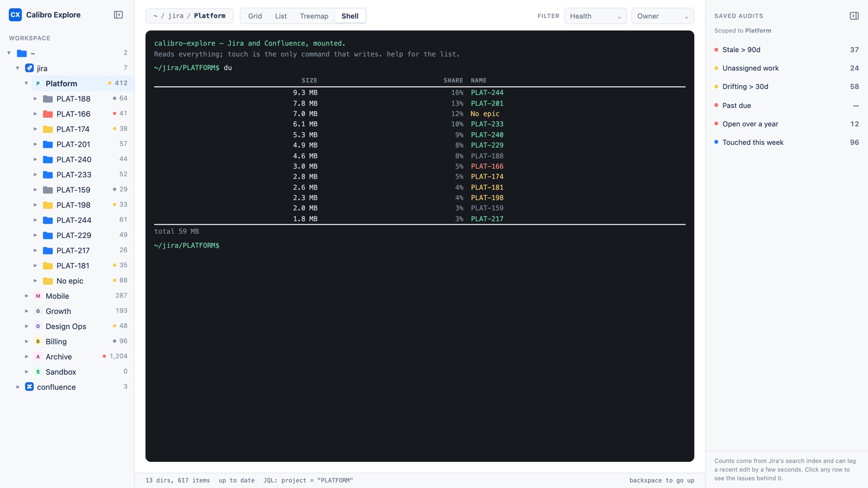Click the Calibro Explore CX logo icon
This screenshot has height=488, width=868.
tap(15, 15)
